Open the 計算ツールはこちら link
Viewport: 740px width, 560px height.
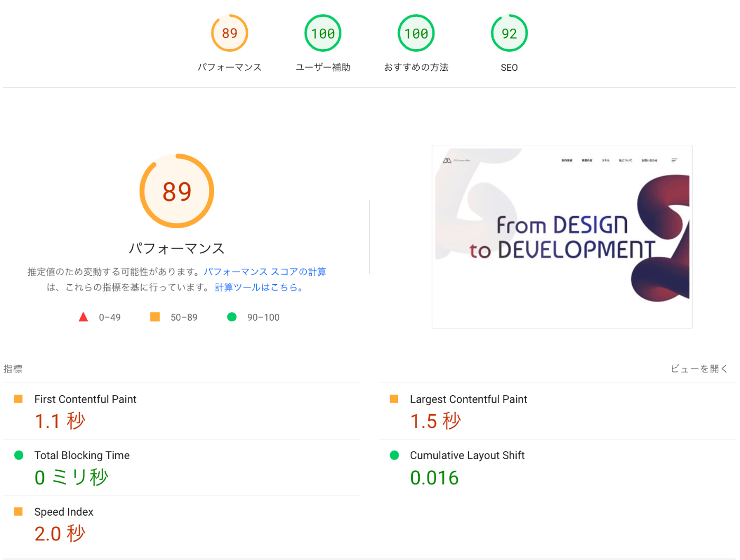click(259, 287)
